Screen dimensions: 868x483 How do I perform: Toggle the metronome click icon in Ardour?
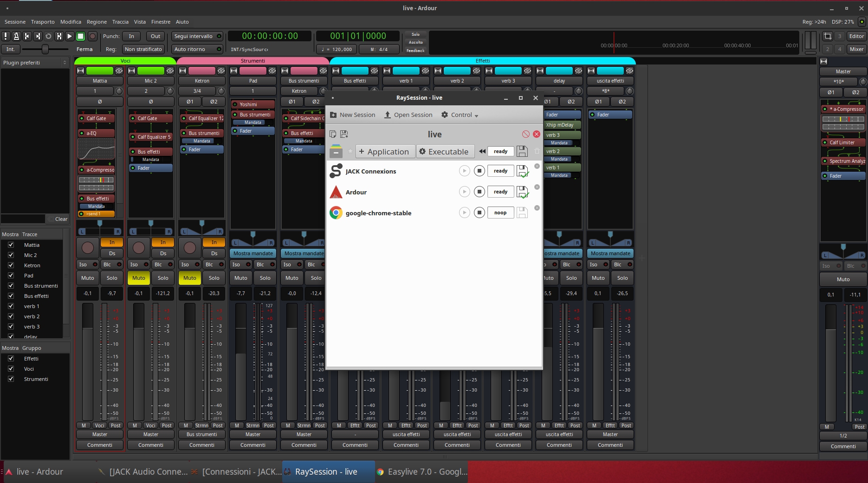tap(16, 36)
